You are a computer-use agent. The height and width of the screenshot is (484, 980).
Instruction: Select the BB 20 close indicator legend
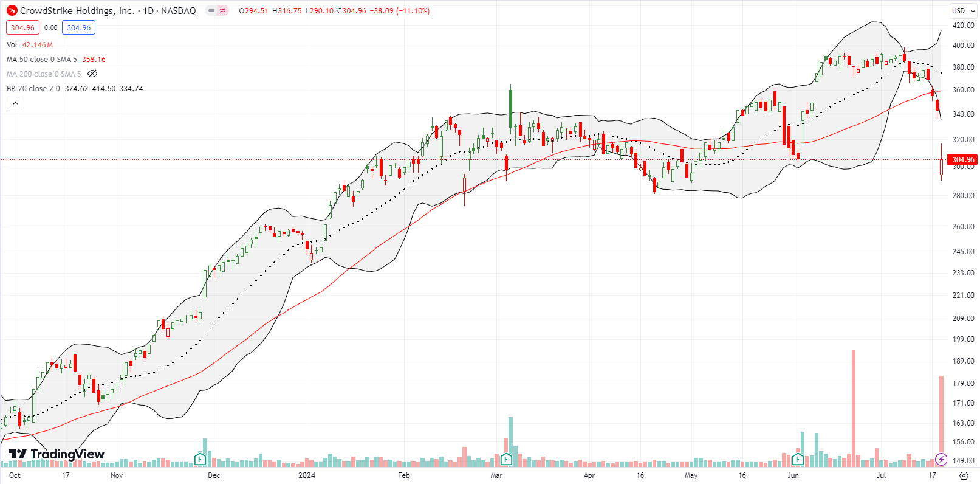pos(33,88)
